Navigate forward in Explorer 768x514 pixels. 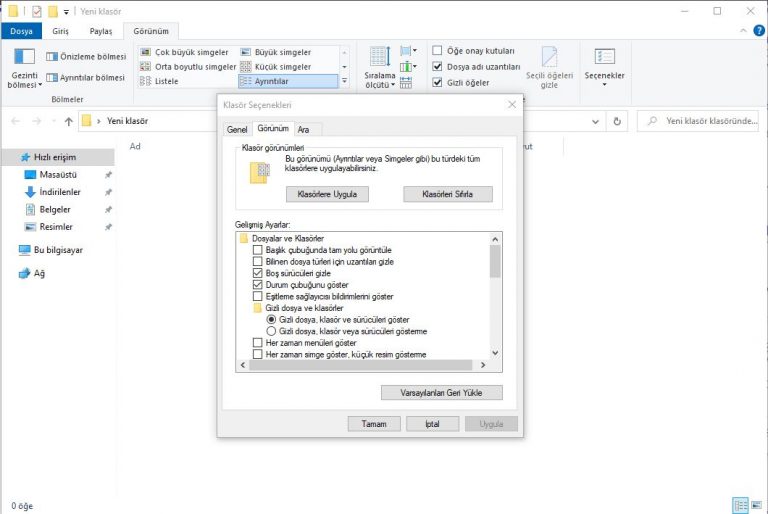coord(37,121)
